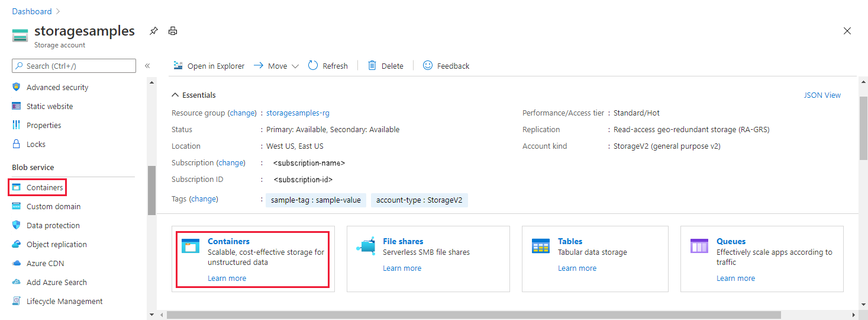
Task: Click the Feedback smiley icon
Action: click(428, 65)
